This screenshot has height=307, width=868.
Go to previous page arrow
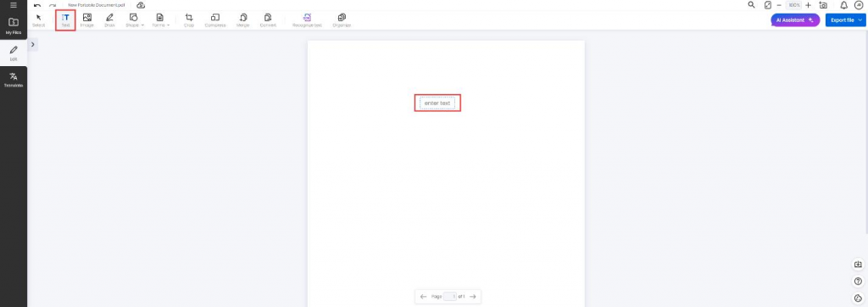point(424,297)
